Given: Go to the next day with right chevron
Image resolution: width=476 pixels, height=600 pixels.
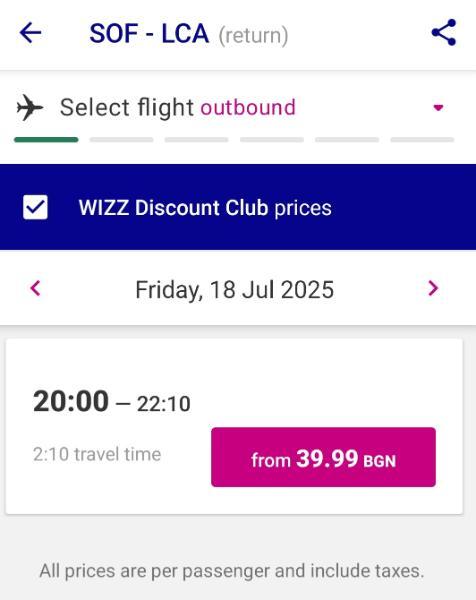Looking at the screenshot, I should tap(433, 288).
